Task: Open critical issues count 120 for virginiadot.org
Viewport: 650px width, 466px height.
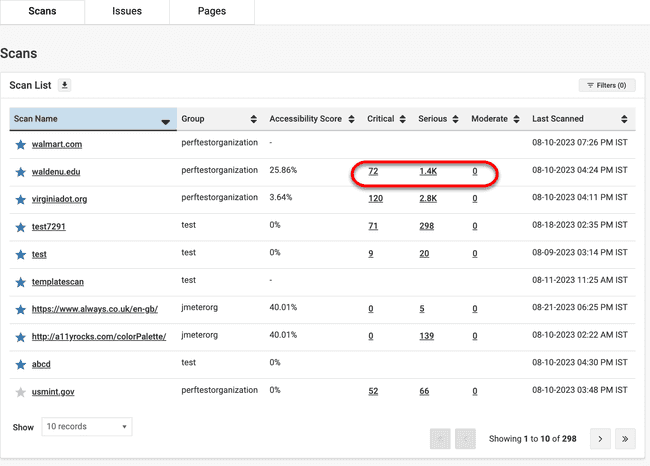Action: pyautogui.click(x=375, y=199)
